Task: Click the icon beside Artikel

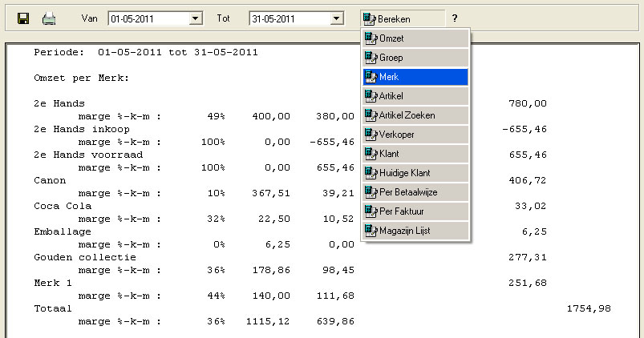Action: point(371,96)
